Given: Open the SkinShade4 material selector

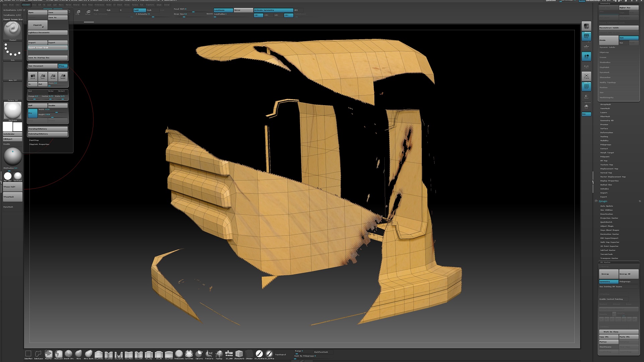Looking at the screenshot, I should [x=12, y=112].
